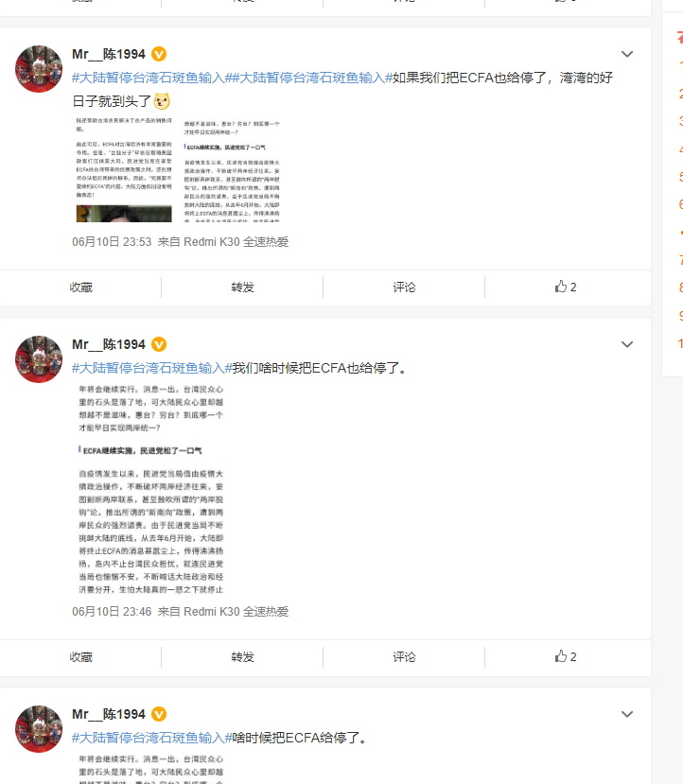Click 转发 under the 23:46 post
Screen dimensions: 683x784
(242, 656)
